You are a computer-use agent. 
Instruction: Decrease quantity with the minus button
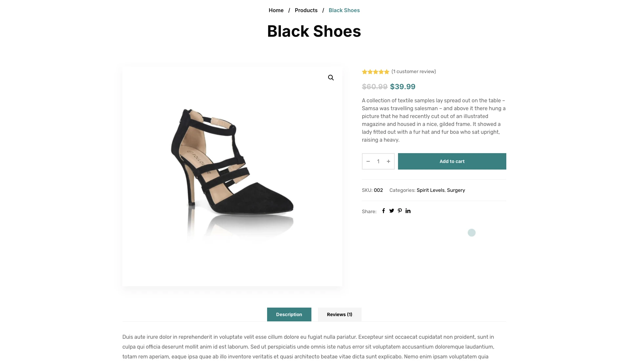368,161
